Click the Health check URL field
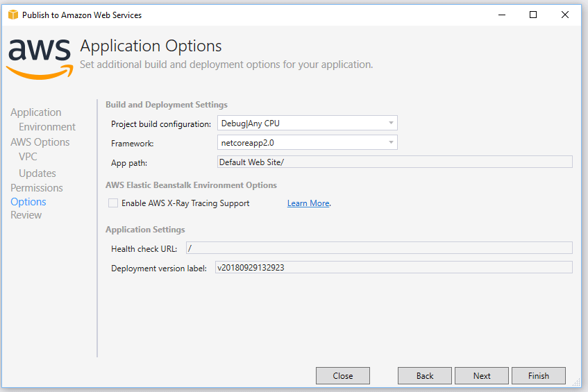 coord(379,248)
